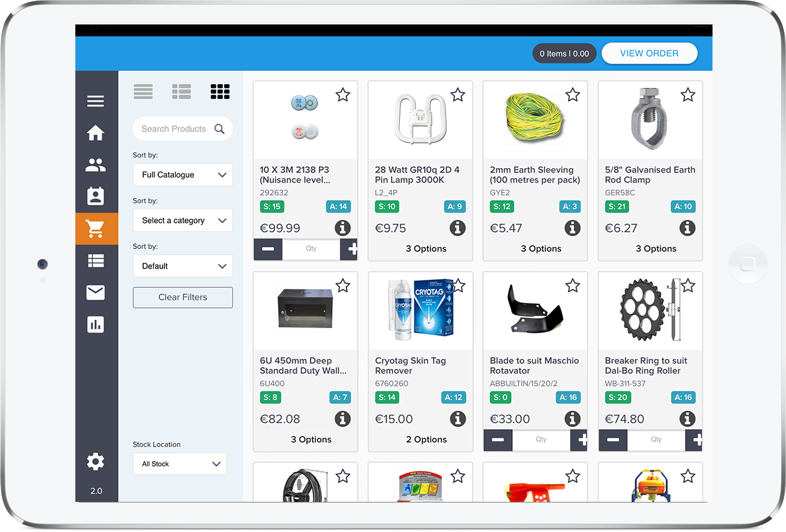Open the order list sidebar item
This screenshot has height=532, width=786.
click(95, 261)
